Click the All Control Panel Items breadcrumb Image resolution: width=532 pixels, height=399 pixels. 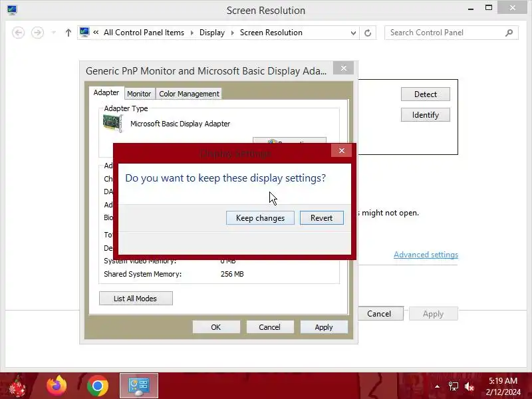point(144,33)
